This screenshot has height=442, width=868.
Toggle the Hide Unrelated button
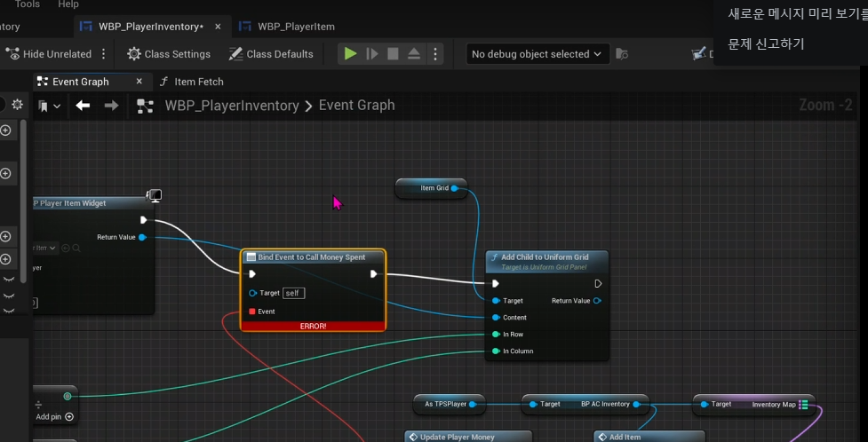48,54
